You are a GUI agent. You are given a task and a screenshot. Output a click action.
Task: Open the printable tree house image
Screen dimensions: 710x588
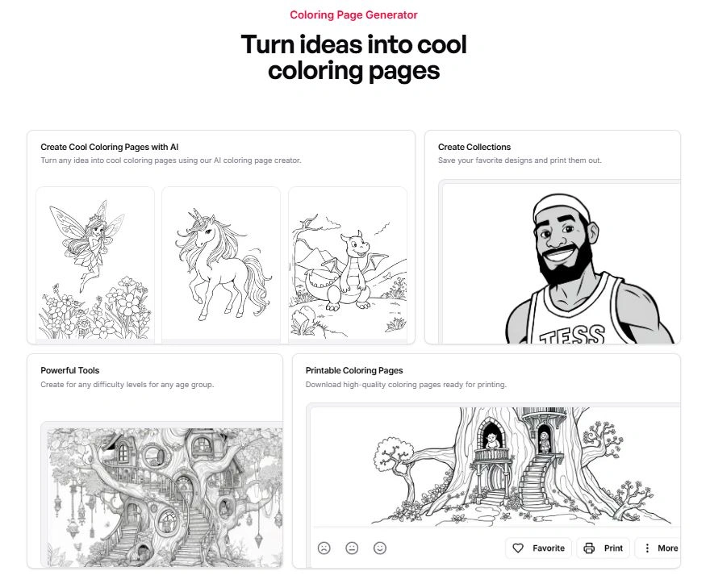[x=495, y=467]
